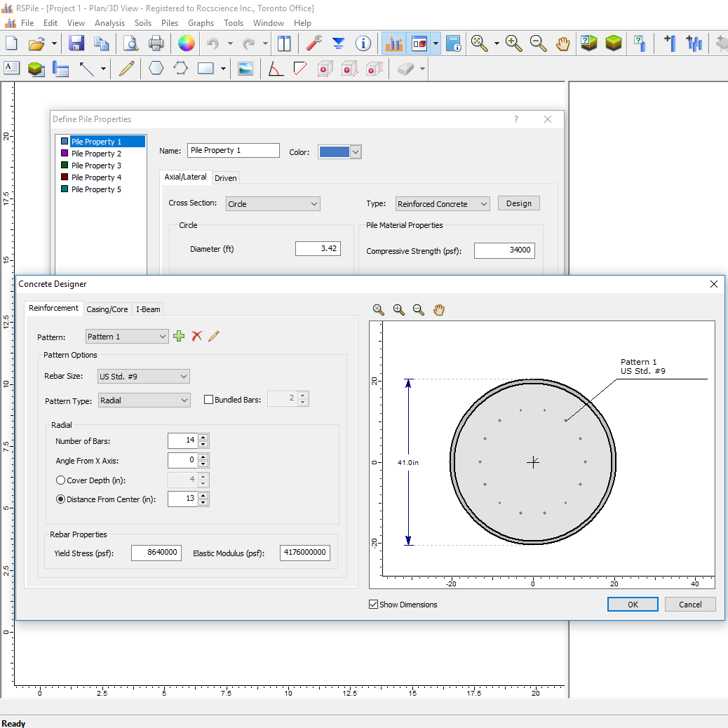Click the Info Viewer icon
The height and width of the screenshot is (728, 728).
[363, 43]
